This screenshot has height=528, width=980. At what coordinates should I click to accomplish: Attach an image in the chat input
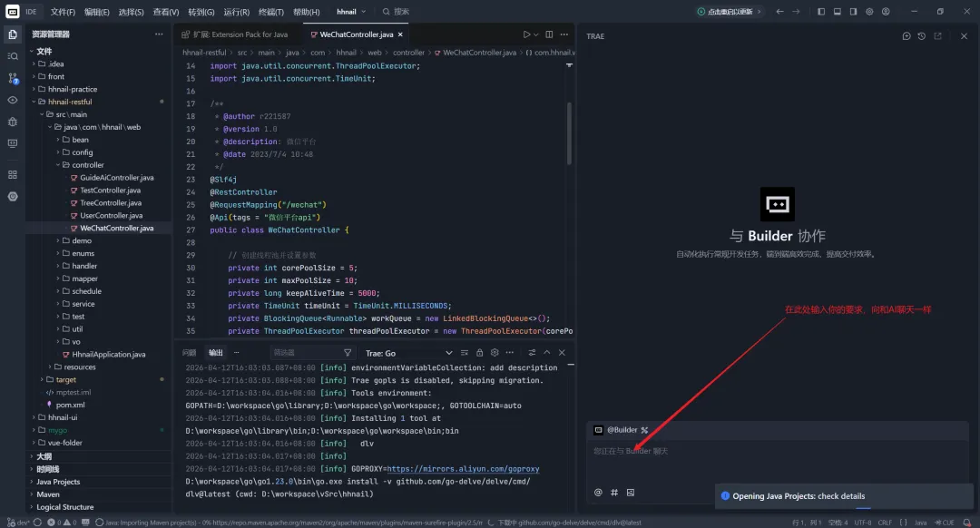631,493
